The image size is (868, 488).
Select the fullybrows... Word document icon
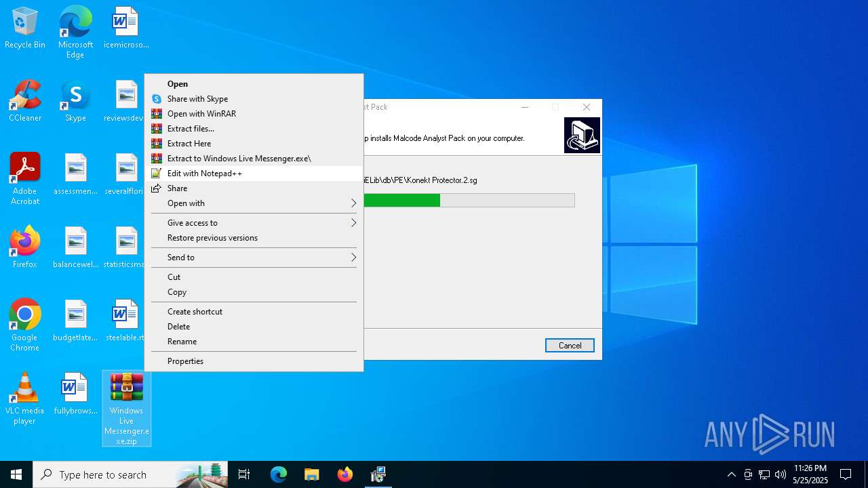(75, 394)
